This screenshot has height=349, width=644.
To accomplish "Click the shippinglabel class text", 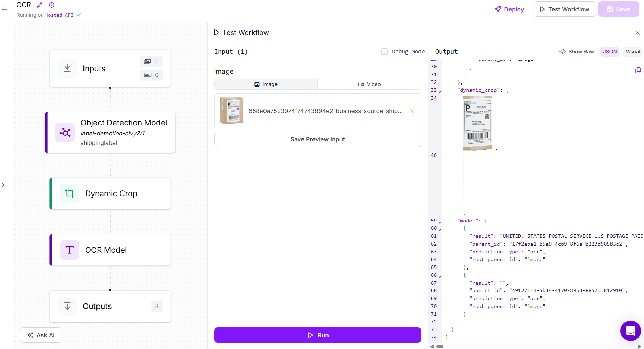I will coord(99,143).
